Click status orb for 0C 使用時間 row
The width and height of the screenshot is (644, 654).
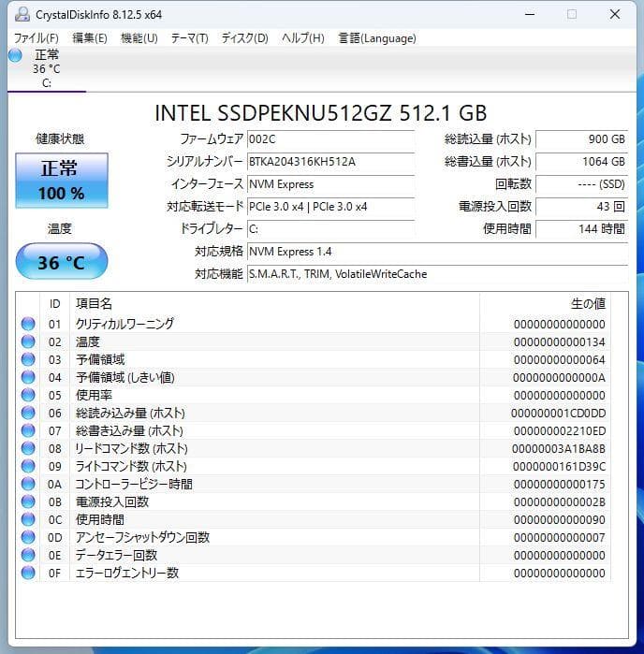pyautogui.click(x=28, y=519)
